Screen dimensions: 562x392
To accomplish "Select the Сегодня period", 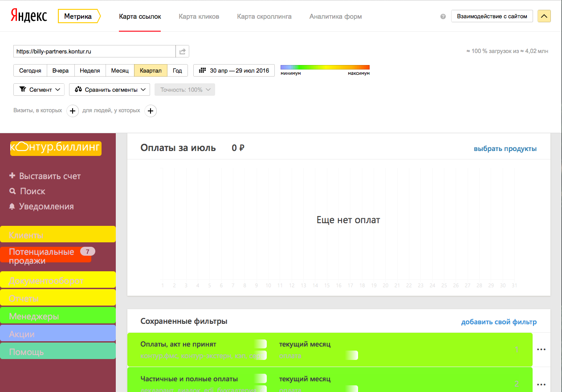I will (30, 70).
